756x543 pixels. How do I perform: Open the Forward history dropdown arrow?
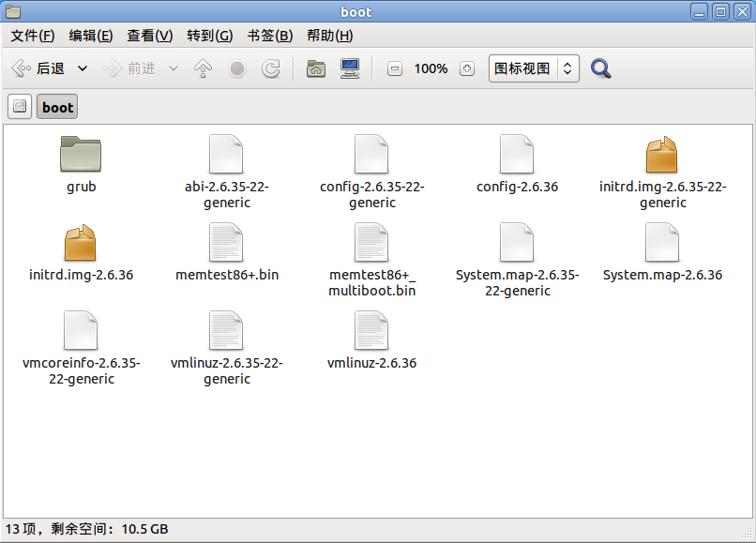(x=174, y=68)
